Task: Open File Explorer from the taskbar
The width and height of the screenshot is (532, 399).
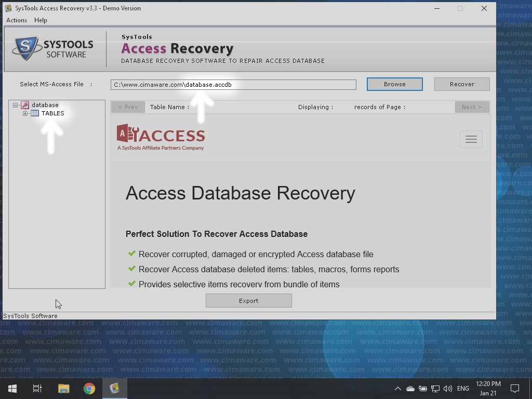Action: tap(63, 389)
